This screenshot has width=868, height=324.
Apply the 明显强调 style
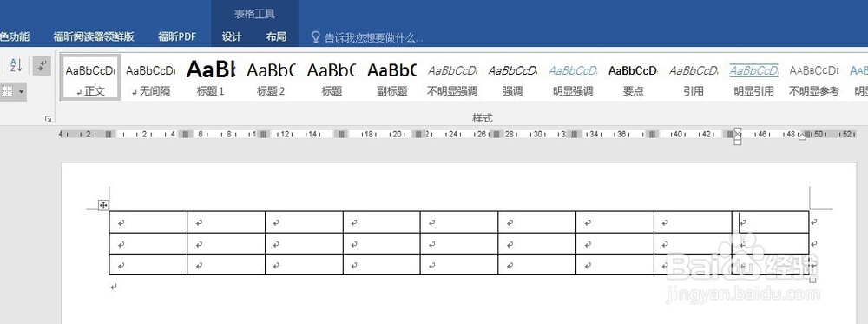tap(573, 77)
